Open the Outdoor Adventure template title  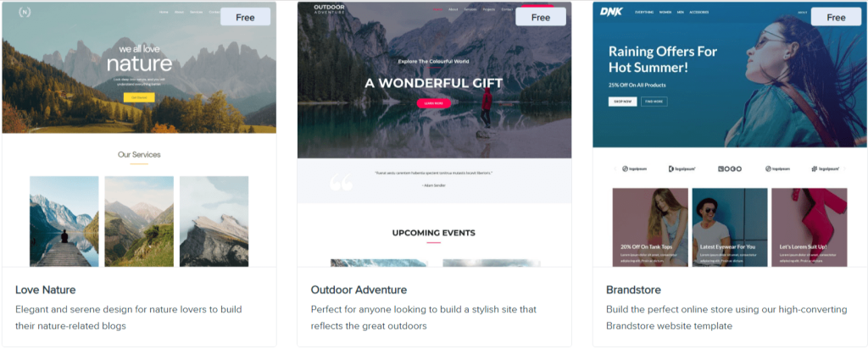359,290
